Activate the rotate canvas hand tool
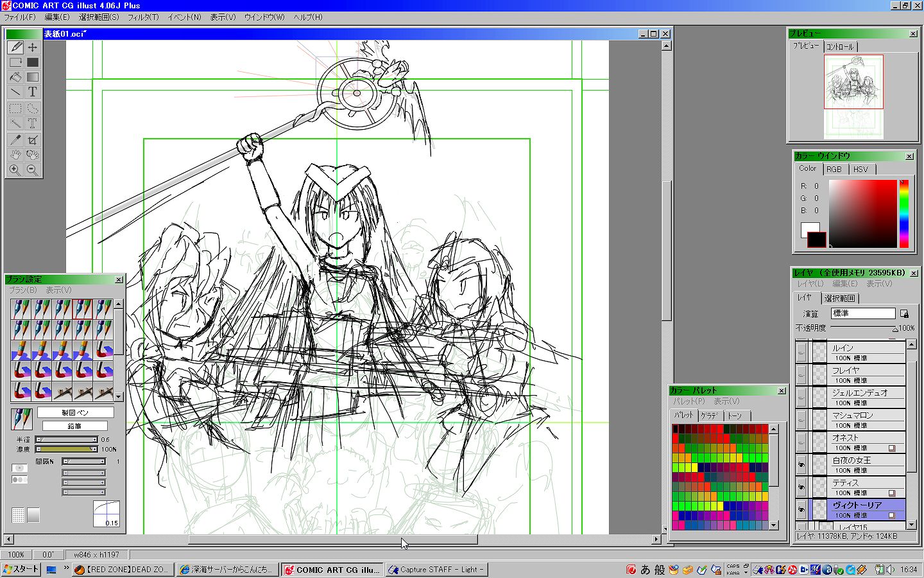 tap(33, 155)
